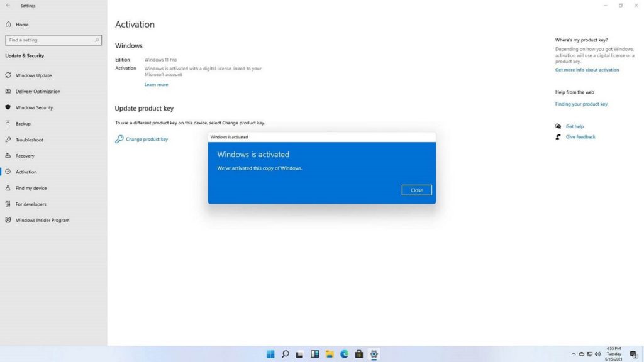The image size is (644, 362).
Task: Open taskbar Search
Action: pyautogui.click(x=285, y=354)
